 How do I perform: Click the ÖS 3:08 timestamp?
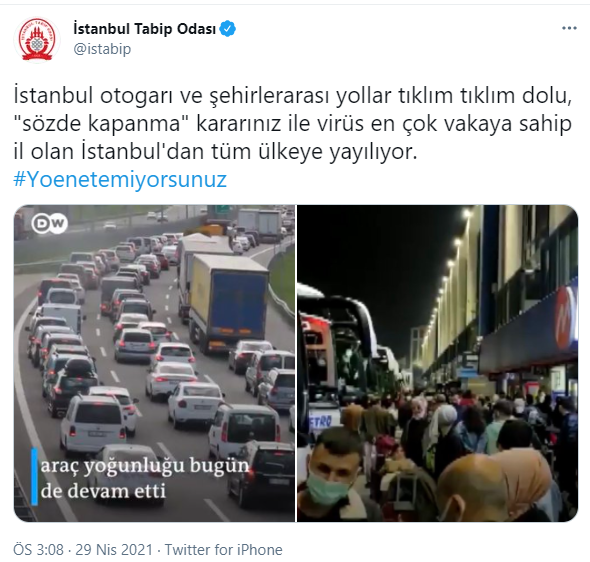pos(38,550)
